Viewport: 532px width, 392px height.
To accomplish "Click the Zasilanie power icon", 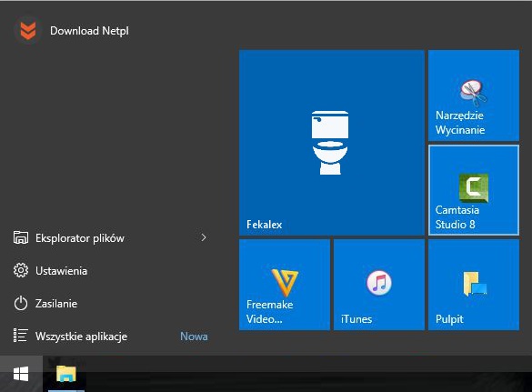I will [x=21, y=303].
